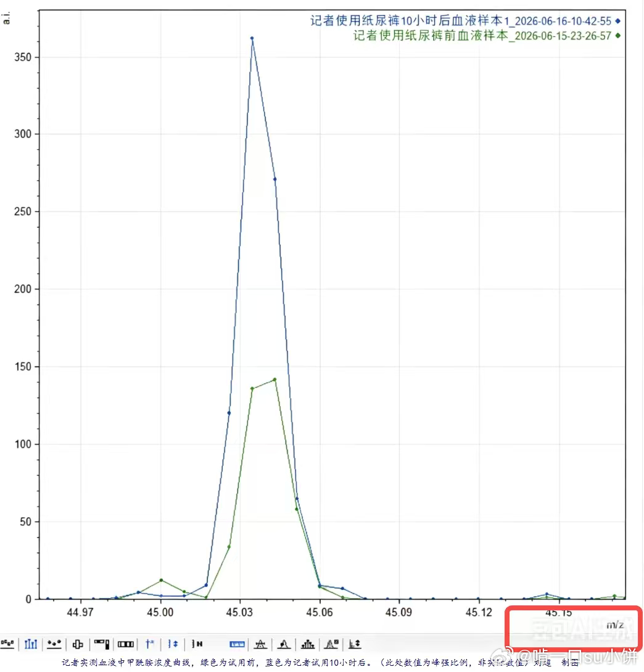Select green legend entry for 纸尿裤前血液样本

pos(482,36)
